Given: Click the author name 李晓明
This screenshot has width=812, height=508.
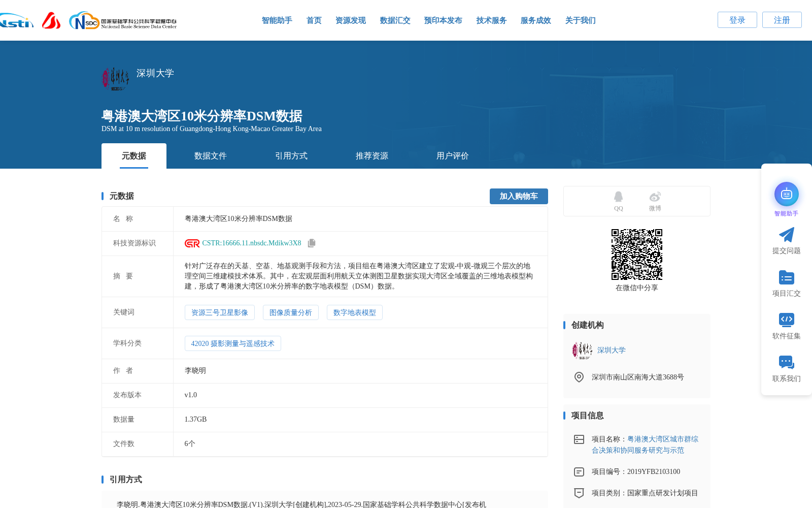Looking at the screenshot, I should [195, 371].
